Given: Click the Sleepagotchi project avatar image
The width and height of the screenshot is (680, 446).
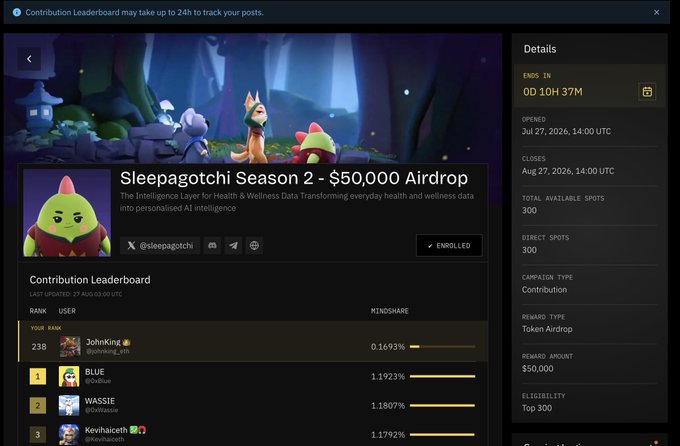Looking at the screenshot, I should tap(67, 213).
